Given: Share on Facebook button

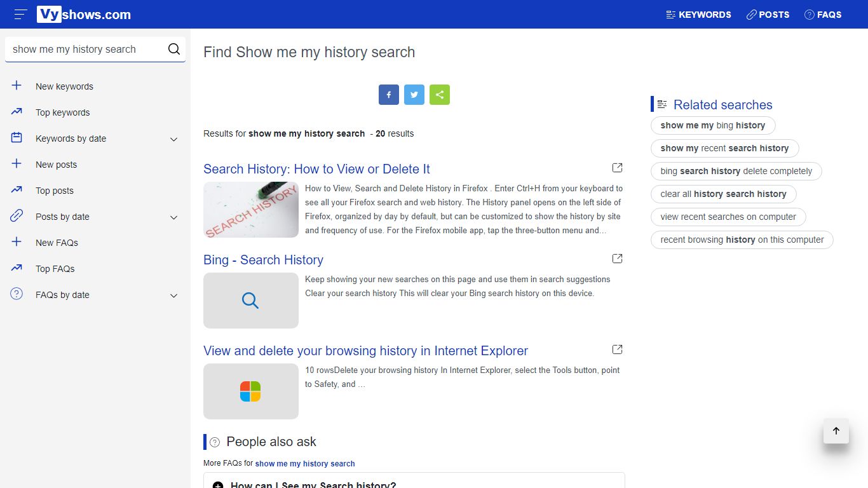Looking at the screenshot, I should [x=389, y=95].
